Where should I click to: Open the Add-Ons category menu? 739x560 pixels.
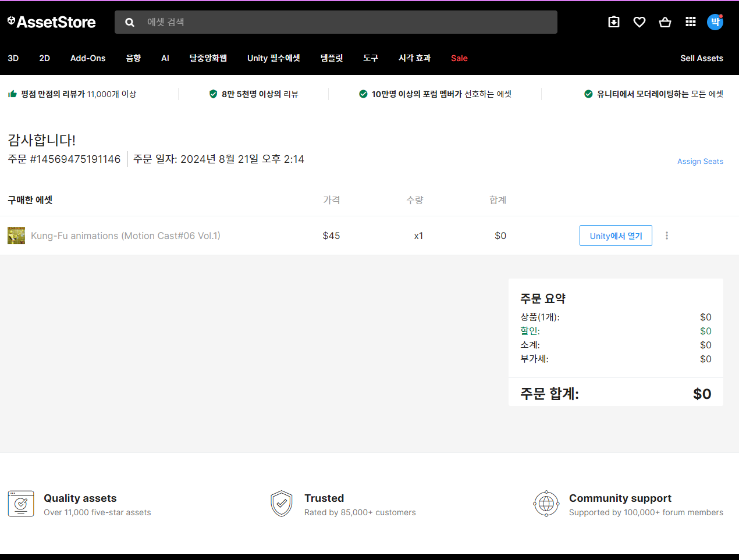(x=88, y=58)
